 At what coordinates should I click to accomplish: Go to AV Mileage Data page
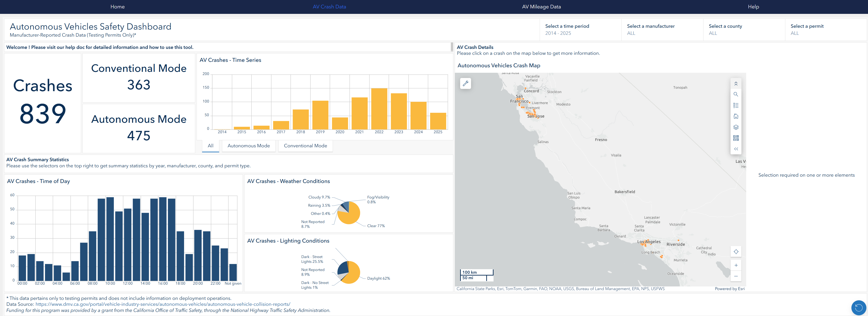pyautogui.click(x=541, y=7)
